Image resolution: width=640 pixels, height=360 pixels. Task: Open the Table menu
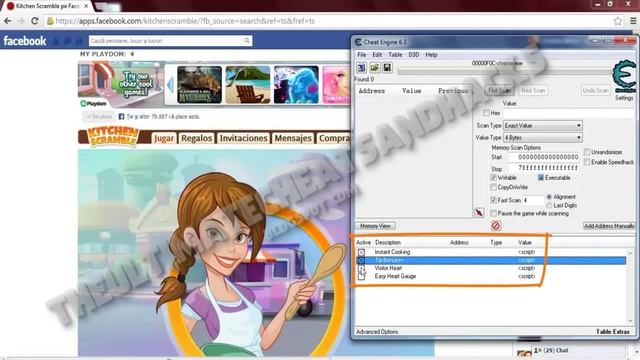(x=395, y=54)
